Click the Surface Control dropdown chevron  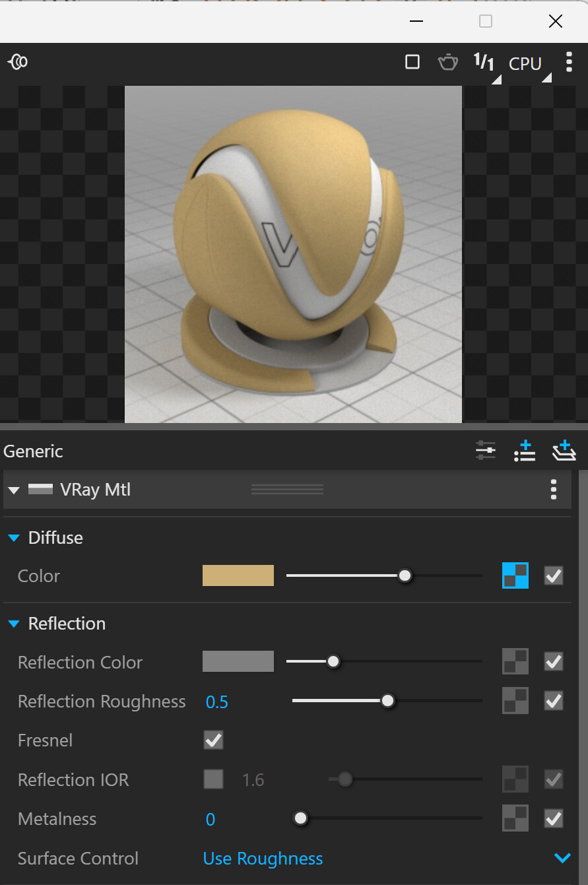coord(562,858)
